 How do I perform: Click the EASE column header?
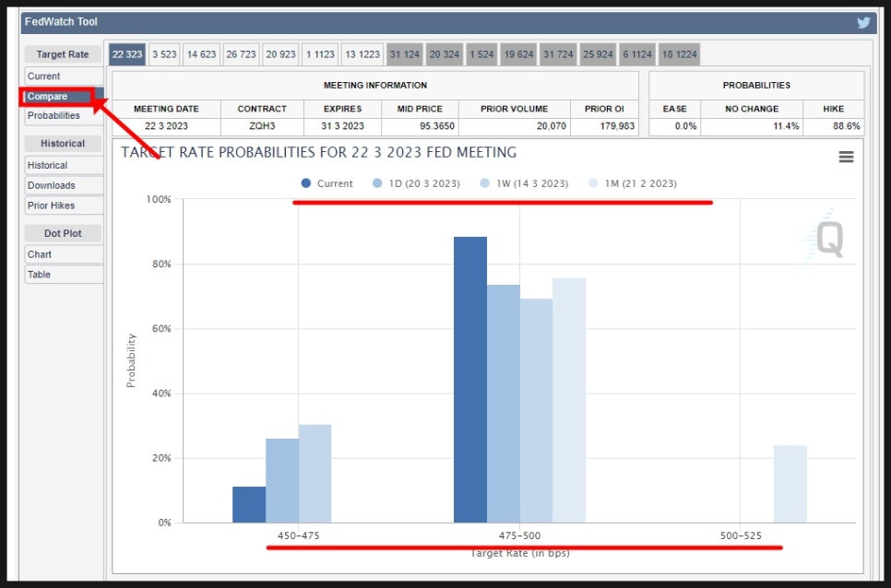click(x=674, y=109)
